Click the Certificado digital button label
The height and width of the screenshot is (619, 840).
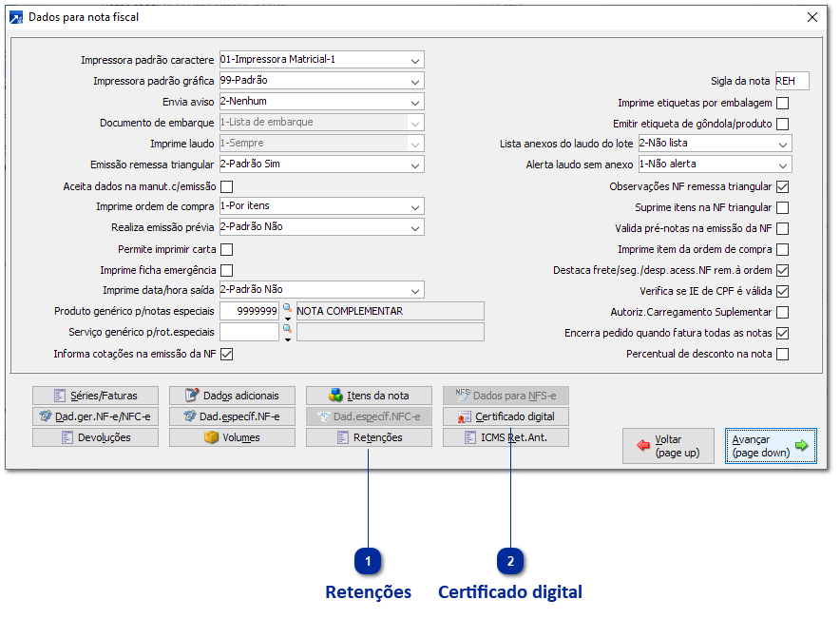click(x=515, y=417)
